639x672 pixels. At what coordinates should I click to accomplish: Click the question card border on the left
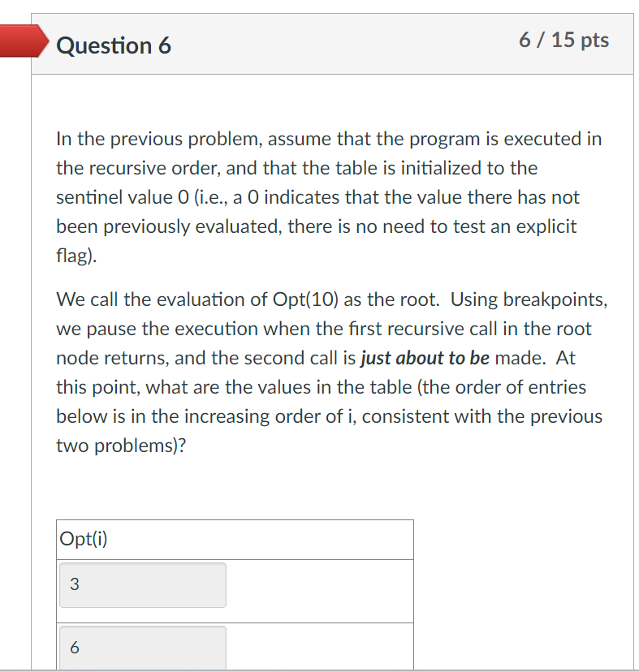tap(31, 325)
